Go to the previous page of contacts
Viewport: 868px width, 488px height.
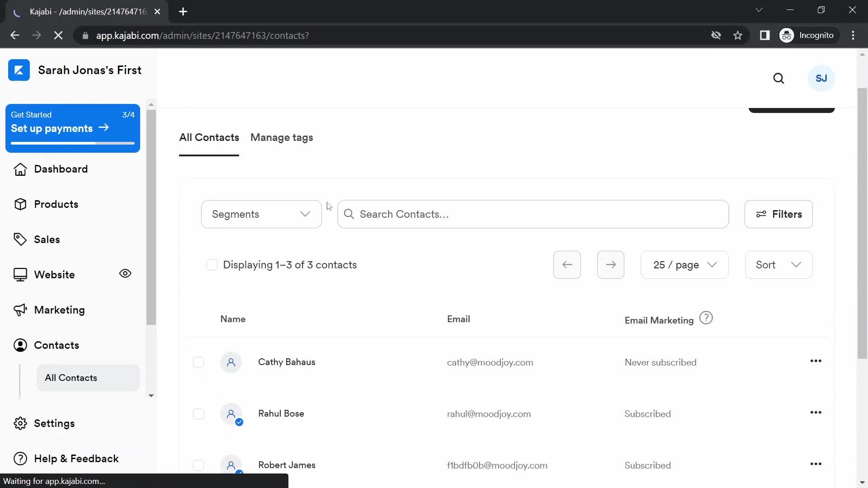[x=567, y=265]
